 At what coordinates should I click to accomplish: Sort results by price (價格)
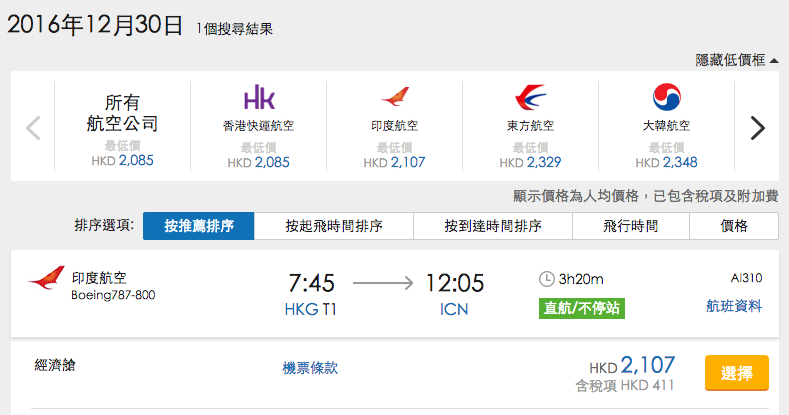(x=734, y=226)
